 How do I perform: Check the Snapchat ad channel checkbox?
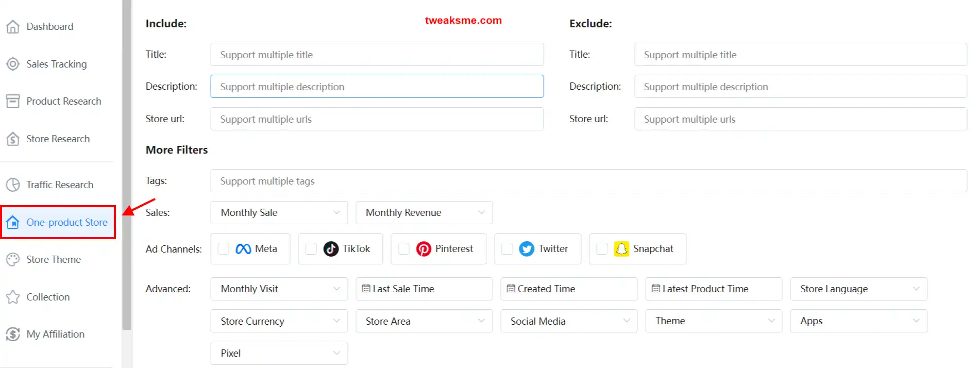click(x=602, y=249)
